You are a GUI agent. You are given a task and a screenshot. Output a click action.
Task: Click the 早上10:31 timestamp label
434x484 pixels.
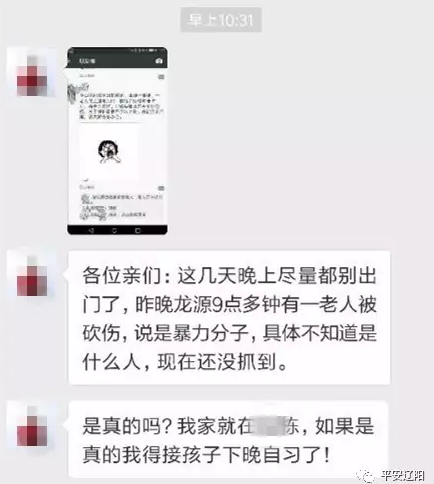pyautogui.click(x=221, y=20)
